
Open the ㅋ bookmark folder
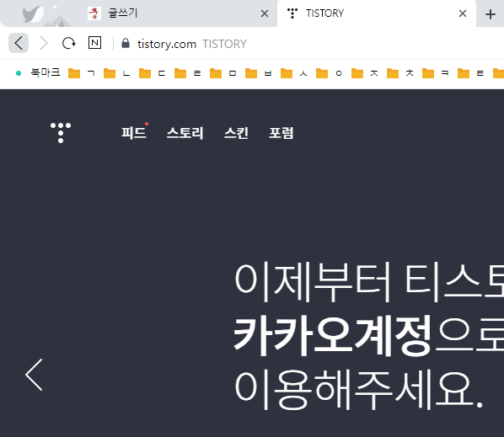point(435,73)
